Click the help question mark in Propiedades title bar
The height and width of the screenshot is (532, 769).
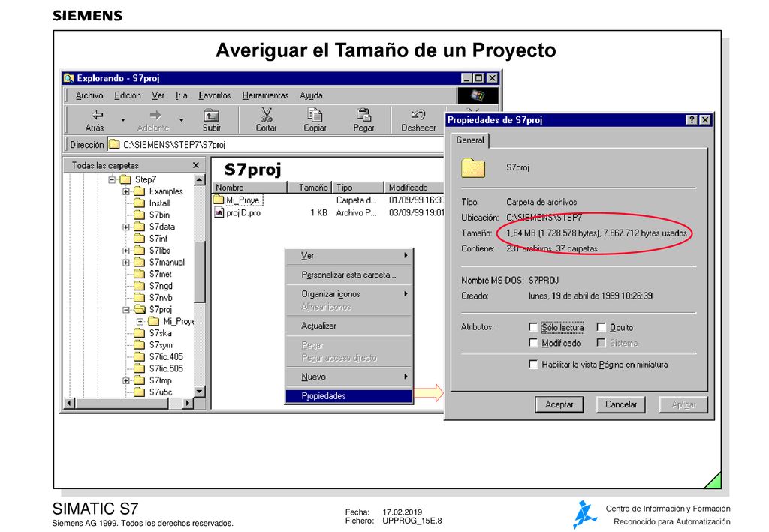click(692, 120)
